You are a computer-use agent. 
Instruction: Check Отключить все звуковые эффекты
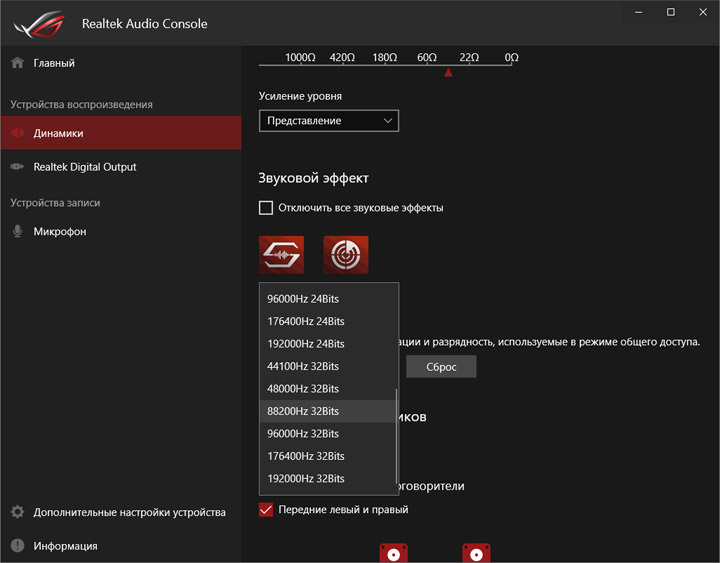click(x=266, y=208)
